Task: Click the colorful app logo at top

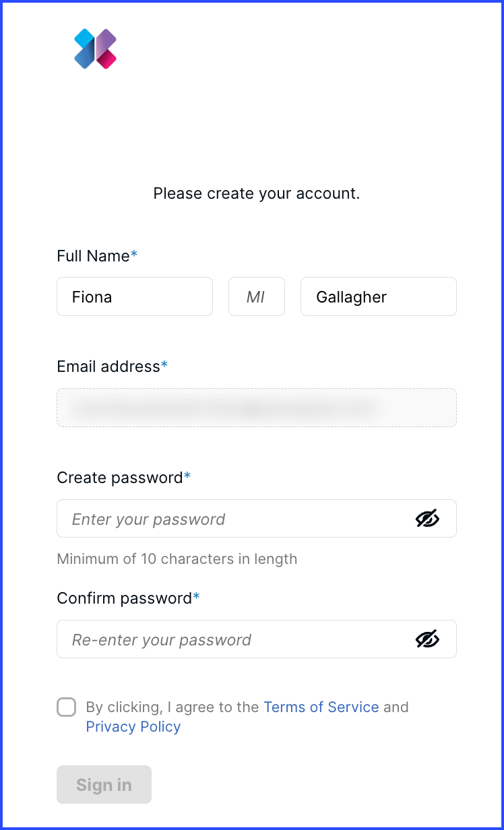Action: [x=95, y=49]
